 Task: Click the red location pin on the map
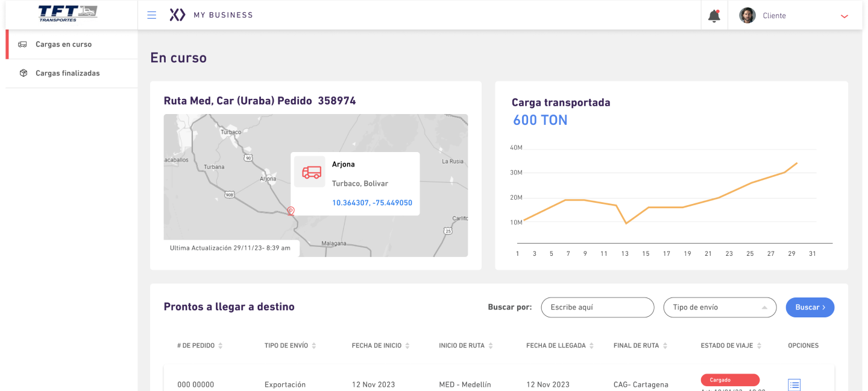pos(291,211)
